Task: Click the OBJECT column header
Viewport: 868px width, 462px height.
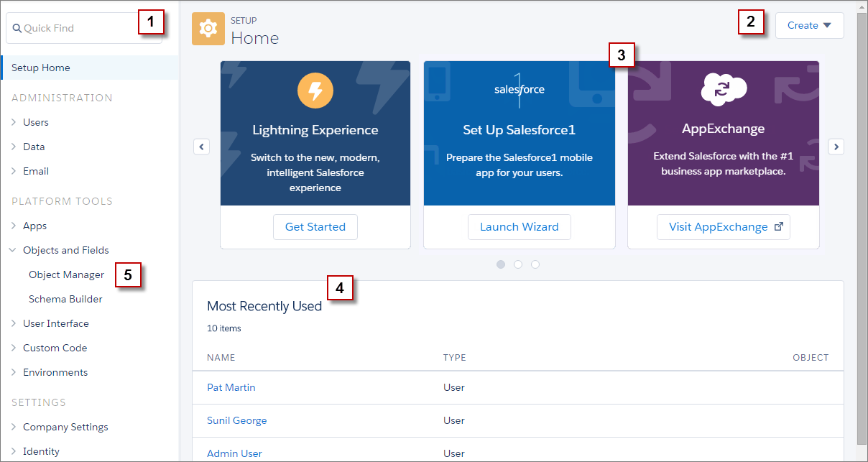Action: pos(811,357)
